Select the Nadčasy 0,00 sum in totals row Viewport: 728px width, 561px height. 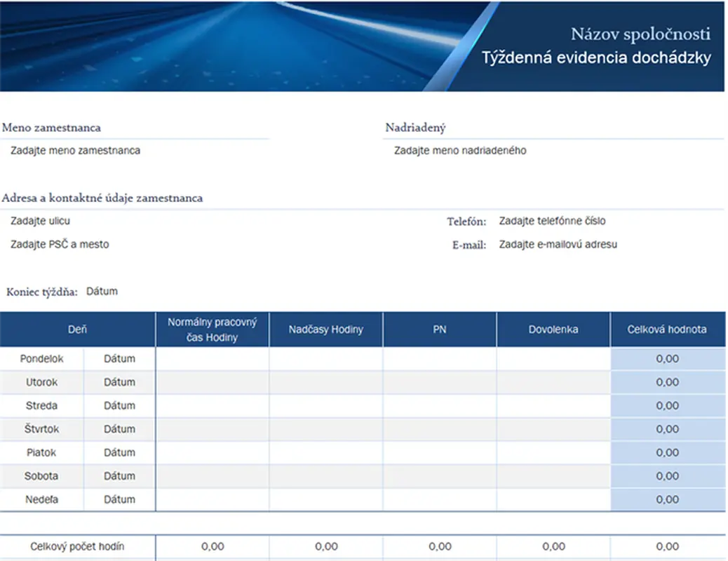[326, 546]
